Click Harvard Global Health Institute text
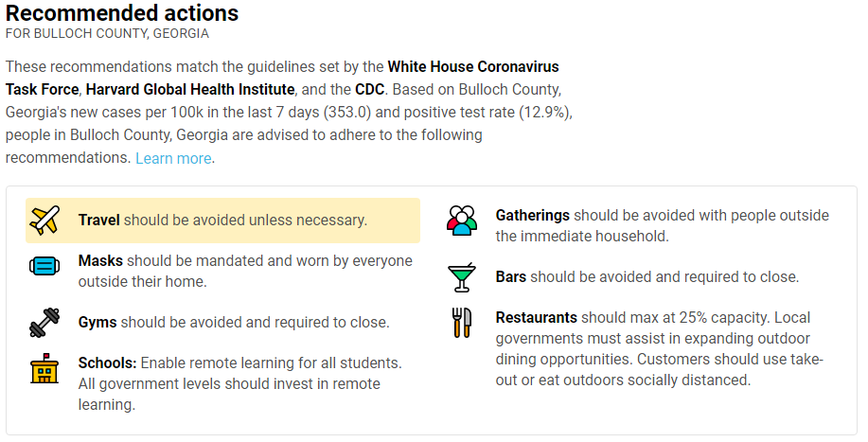This screenshot has height=442, width=868. pyautogui.click(x=190, y=90)
